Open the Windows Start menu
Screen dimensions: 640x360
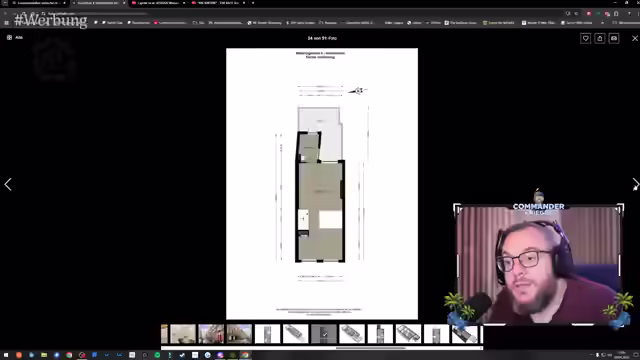click(6, 355)
